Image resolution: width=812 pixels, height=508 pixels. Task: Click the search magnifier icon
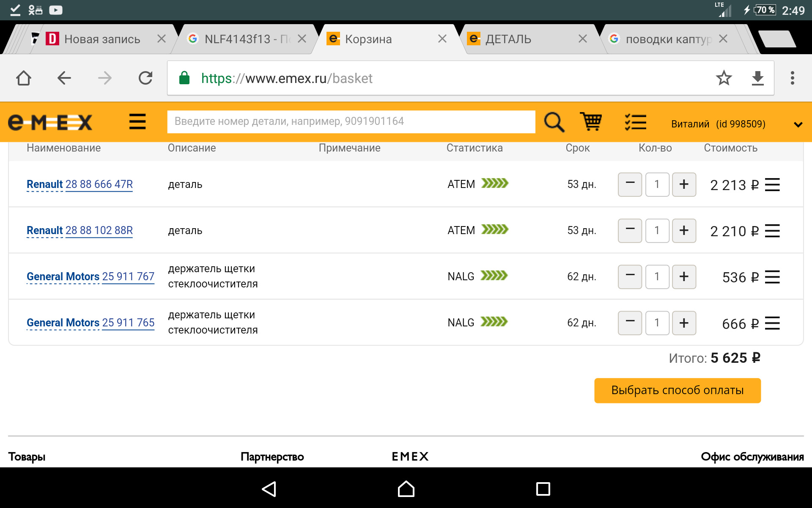(554, 122)
